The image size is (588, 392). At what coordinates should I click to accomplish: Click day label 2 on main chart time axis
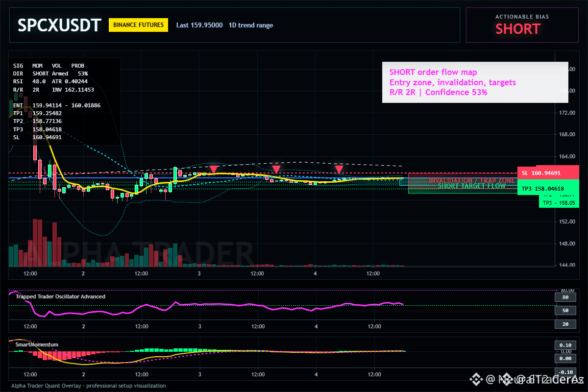click(83, 273)
